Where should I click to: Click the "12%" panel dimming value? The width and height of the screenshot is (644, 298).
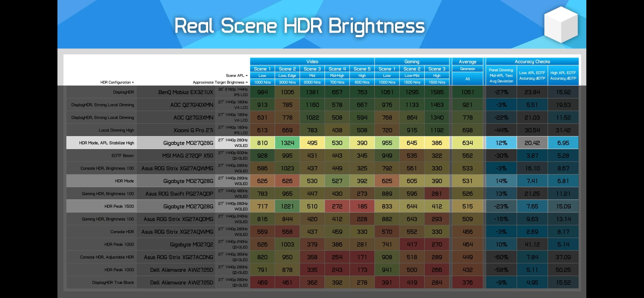coord(501,143)
